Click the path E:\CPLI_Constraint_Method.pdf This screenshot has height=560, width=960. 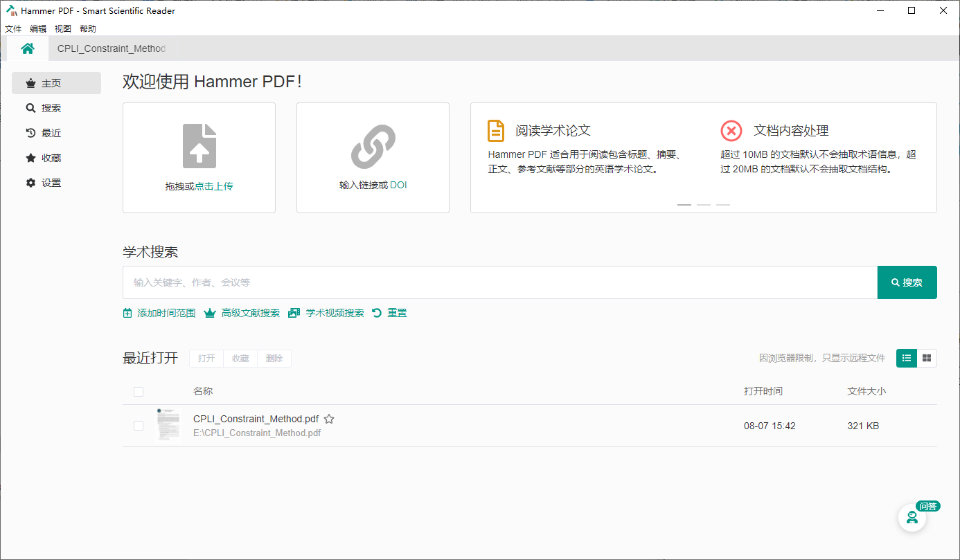click(x=257, y=433)
